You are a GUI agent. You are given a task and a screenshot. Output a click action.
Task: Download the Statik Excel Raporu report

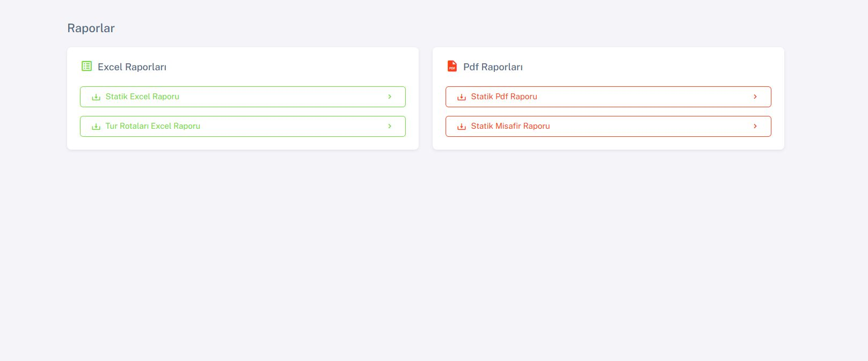click(243, 97)
